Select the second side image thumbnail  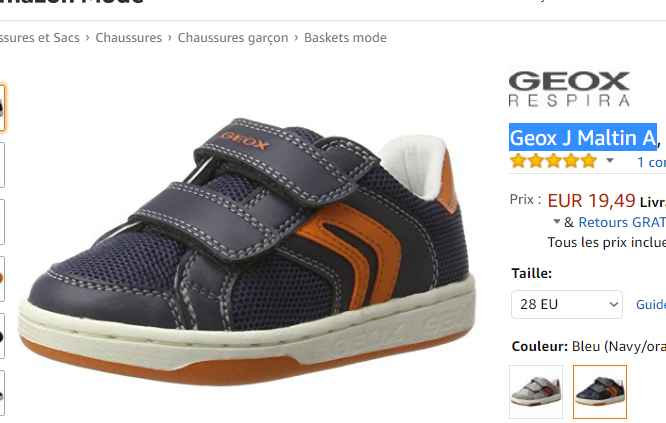2,165
